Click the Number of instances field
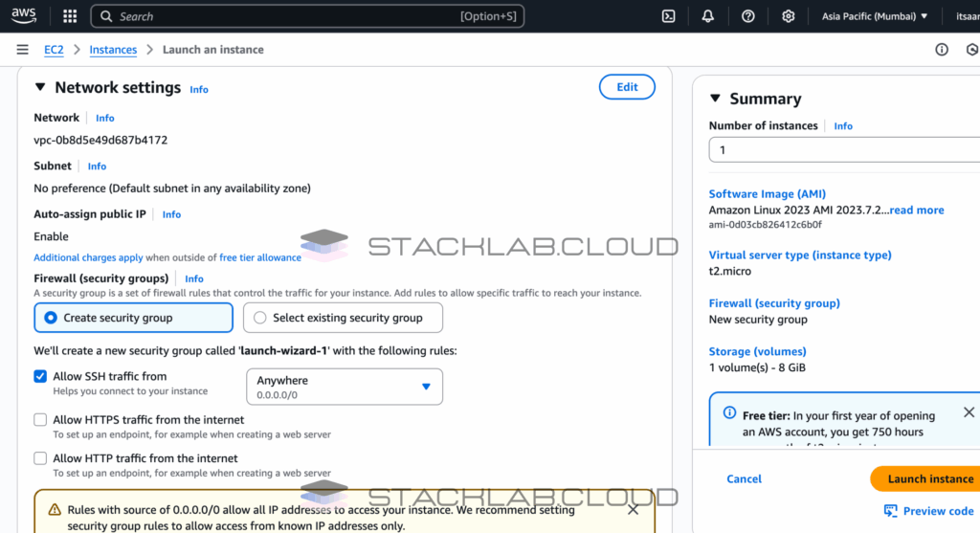 coord(842,150)
